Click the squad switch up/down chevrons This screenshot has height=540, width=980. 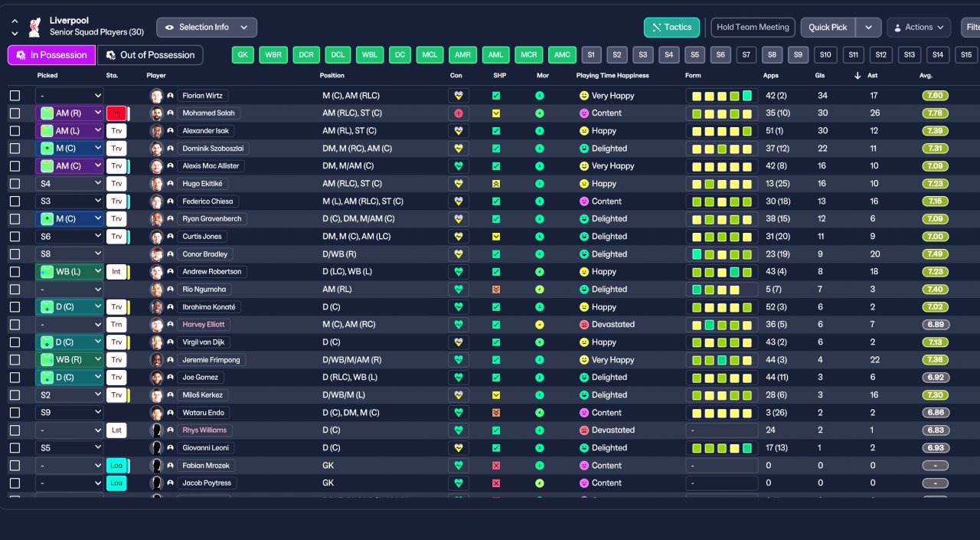pyautogui.click(x=15, y=28)
